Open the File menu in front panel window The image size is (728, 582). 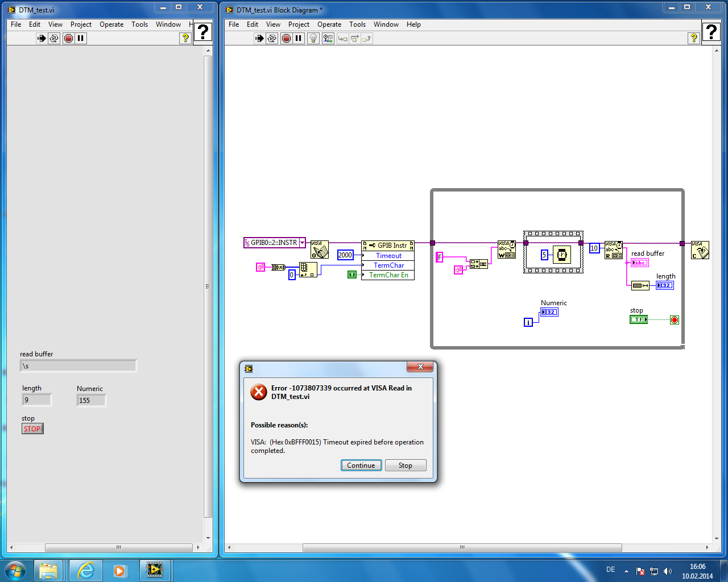(x=16, y=24)
